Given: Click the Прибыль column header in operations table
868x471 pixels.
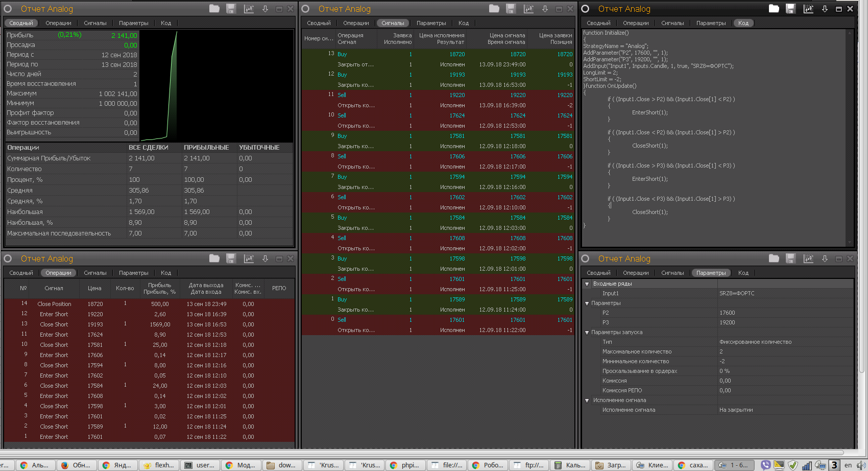Looking at the screenshot, I should point(159,289).
